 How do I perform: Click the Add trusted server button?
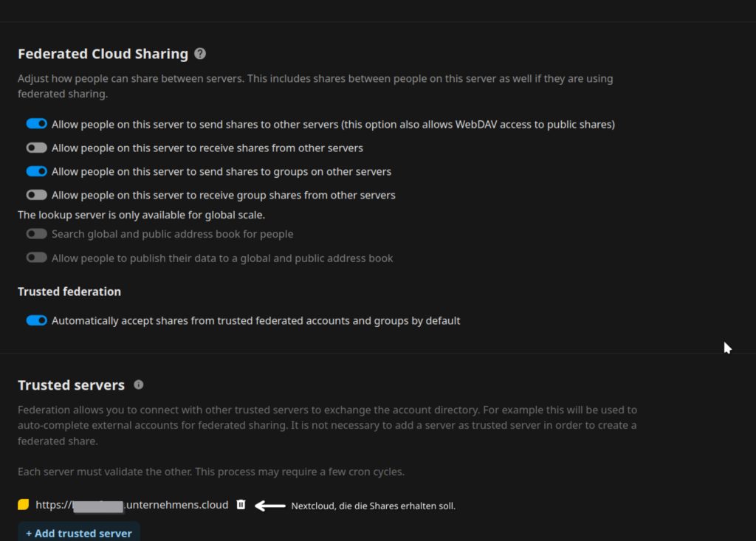tap(79, 532)
